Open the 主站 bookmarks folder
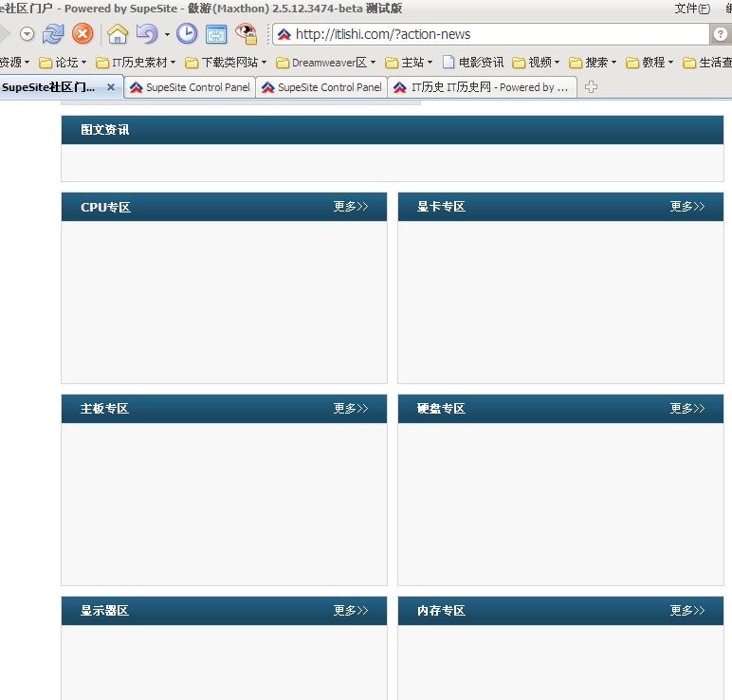This screenshot has width=732, height=700. (x=409, y=62)
